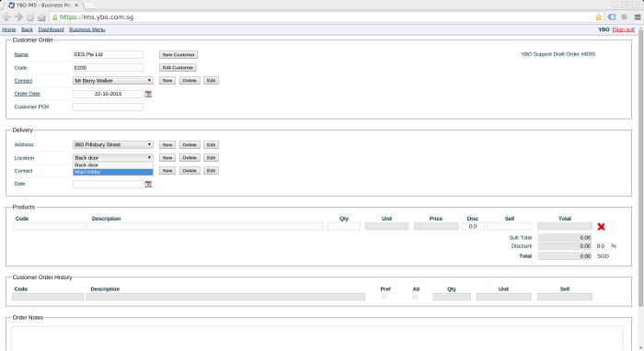Go back with the browser back arrow
Image resolution: width=644 pixels, height=351 pixels.
point(6,17)
